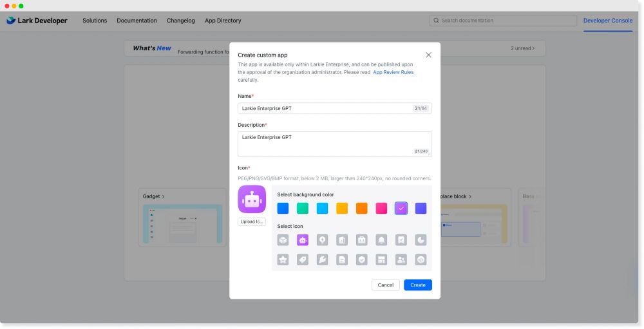The height and width of the screenshot is (329, 644).
Task: Choose the shield checkmark icon
Action: click(x=362, y=259)
